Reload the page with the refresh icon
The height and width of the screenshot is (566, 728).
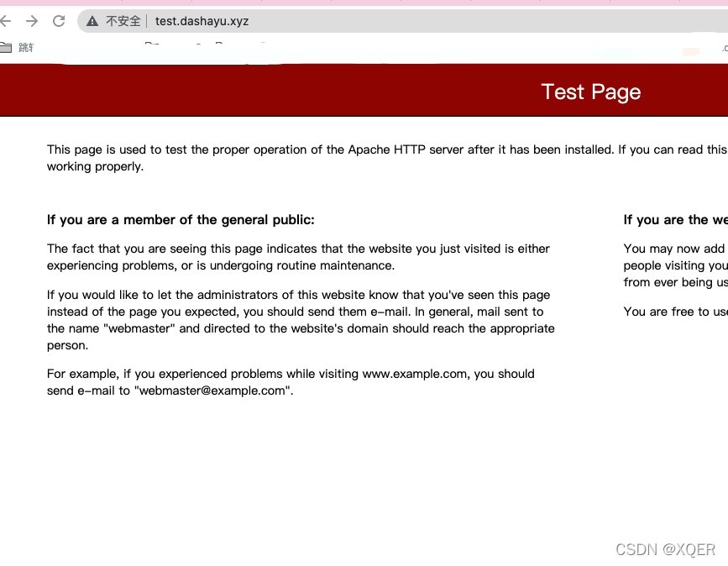(59, 21)
